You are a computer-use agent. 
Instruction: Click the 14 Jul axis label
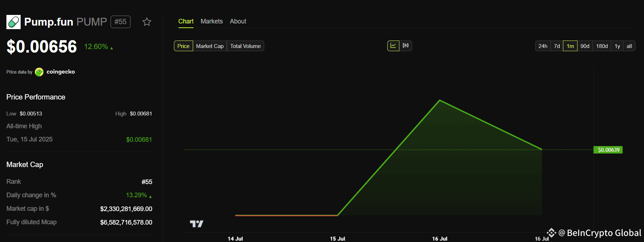tap(235, 239)
